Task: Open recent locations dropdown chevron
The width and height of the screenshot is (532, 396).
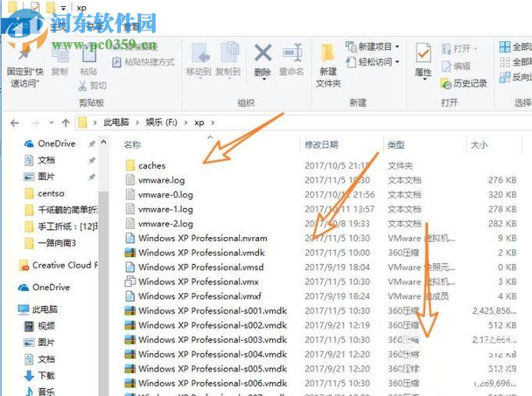Action: (x=51, y=122)
